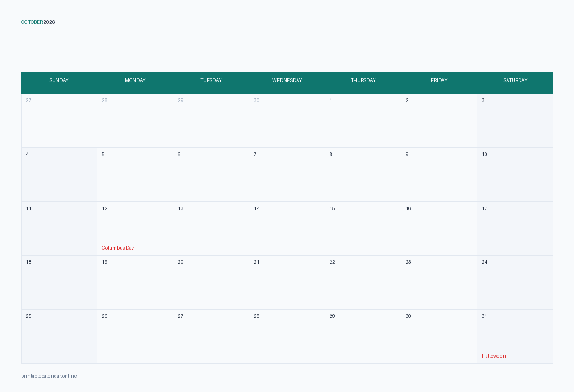Choose date 11 on the calendar

coord(29,208)
